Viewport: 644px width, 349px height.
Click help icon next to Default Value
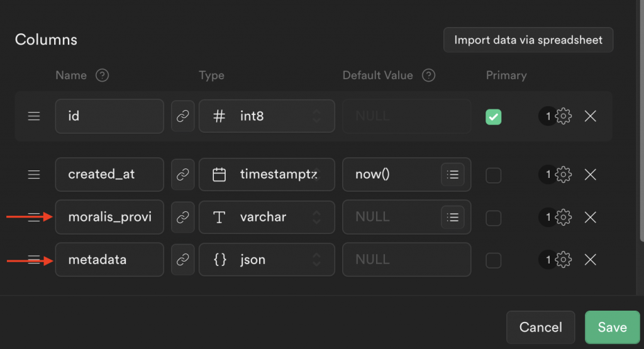tap(428, 75)
